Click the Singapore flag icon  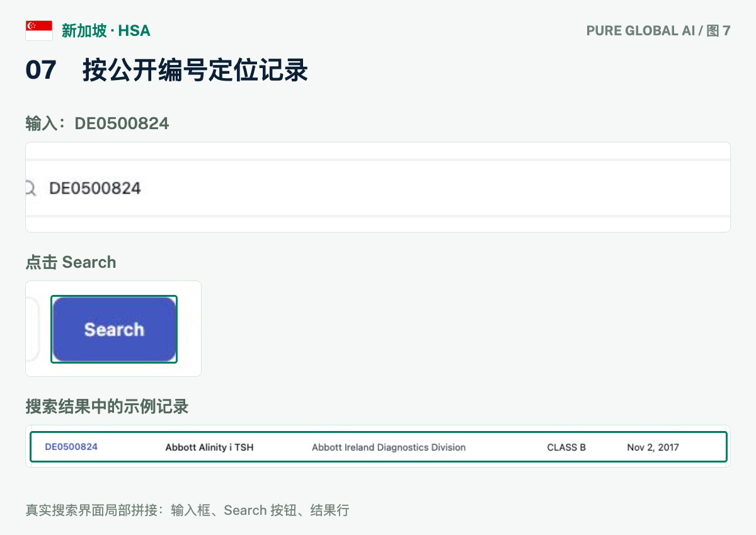(39, 30)
